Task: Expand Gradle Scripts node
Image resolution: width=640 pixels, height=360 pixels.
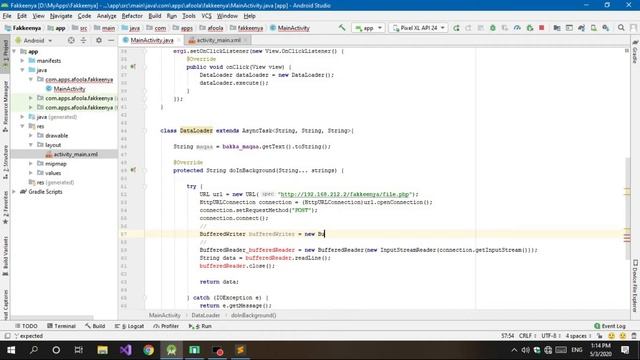Action: coord(15,192)
